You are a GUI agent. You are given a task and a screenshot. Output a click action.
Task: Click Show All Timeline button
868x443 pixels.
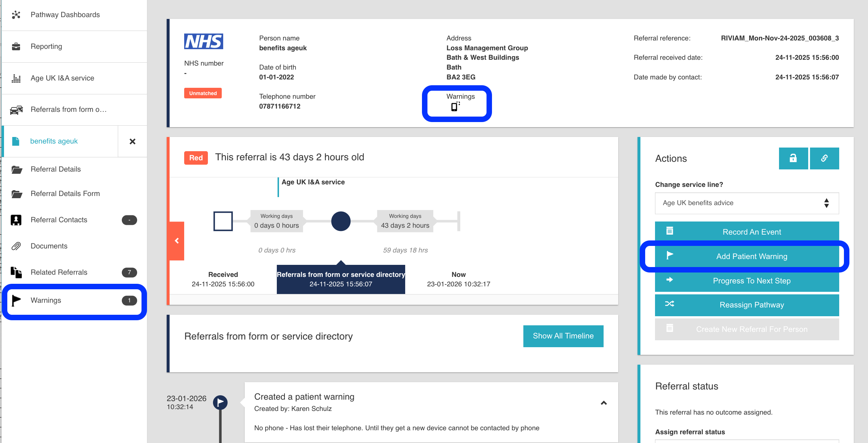(x=563, y=336)
